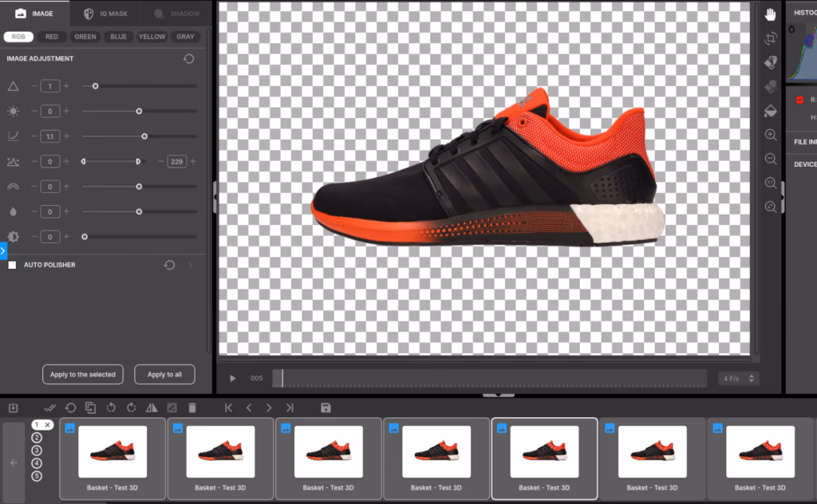Click the import images icon in bottom toolbar

(x=14, y=408)
